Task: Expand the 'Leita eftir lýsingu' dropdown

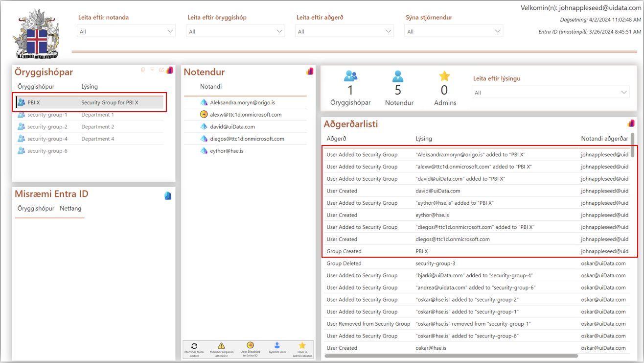Action: click(551, 93)
